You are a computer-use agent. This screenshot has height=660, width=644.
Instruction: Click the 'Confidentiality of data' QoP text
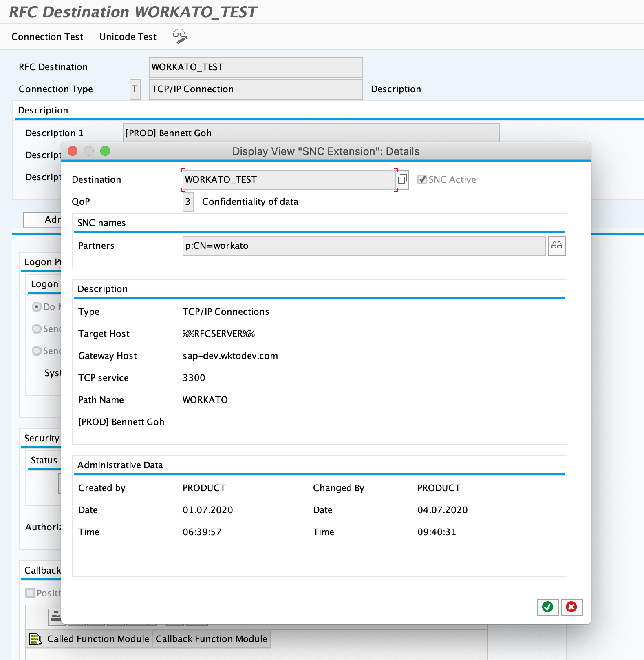[250, 202]
